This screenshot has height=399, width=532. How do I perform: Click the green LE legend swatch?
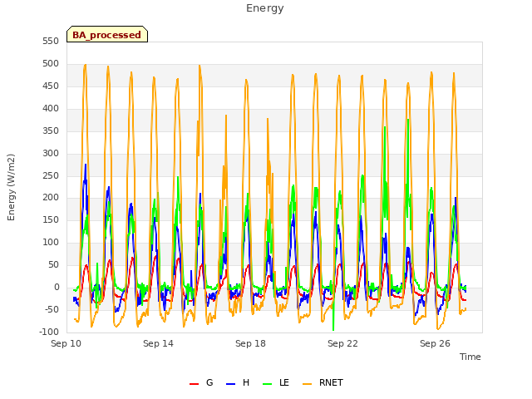pyautogui.click(x=268, y=384)
